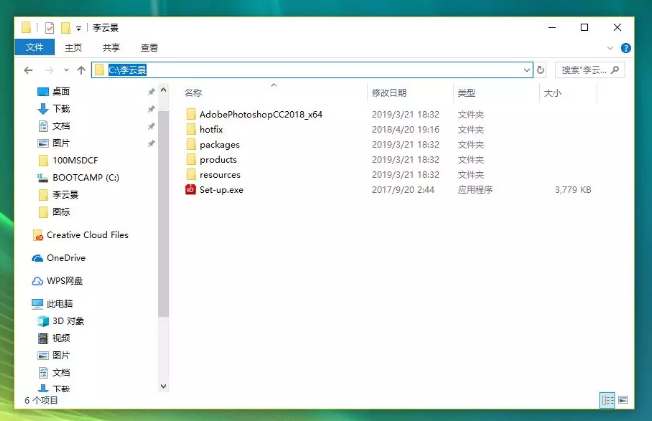Select the AdobePhotoshopCC2018_x64 folder

click(261, 114)
